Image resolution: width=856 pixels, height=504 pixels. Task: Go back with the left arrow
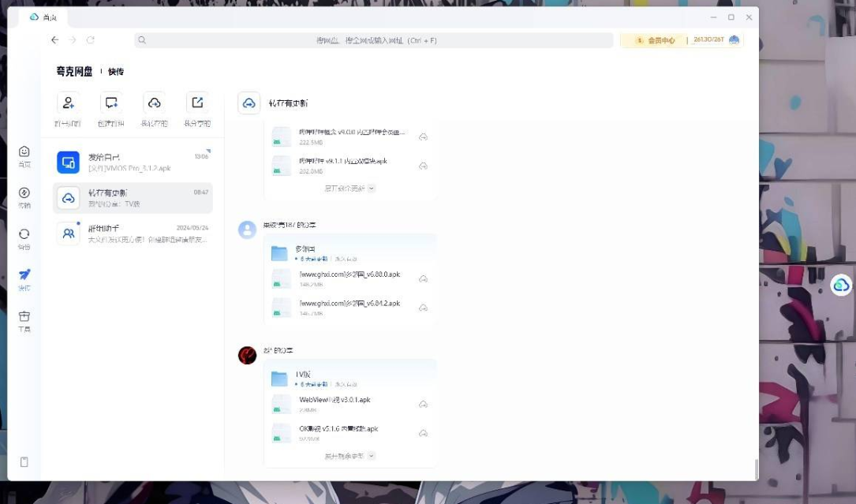coord(54,40)
